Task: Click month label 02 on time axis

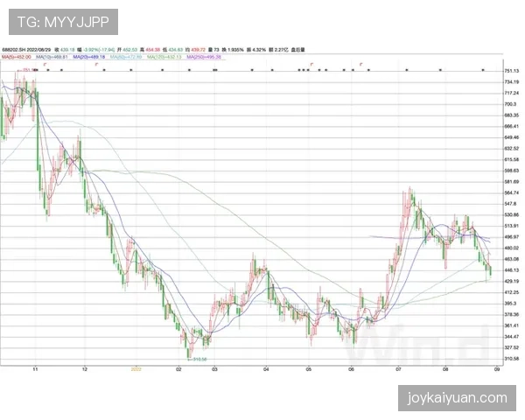Action: pyautogui.click(x=178, y=369)
